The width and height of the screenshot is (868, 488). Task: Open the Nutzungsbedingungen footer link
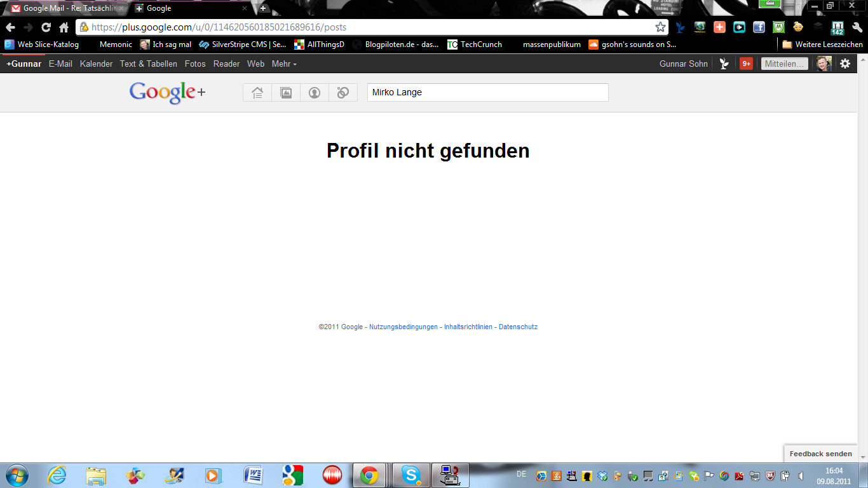(x=403, y=327)
